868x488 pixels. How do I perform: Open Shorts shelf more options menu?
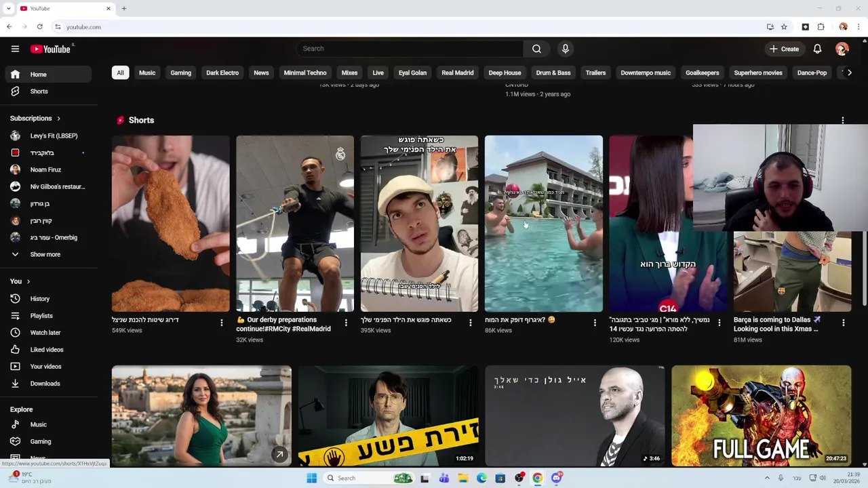(x=843, y=121)
